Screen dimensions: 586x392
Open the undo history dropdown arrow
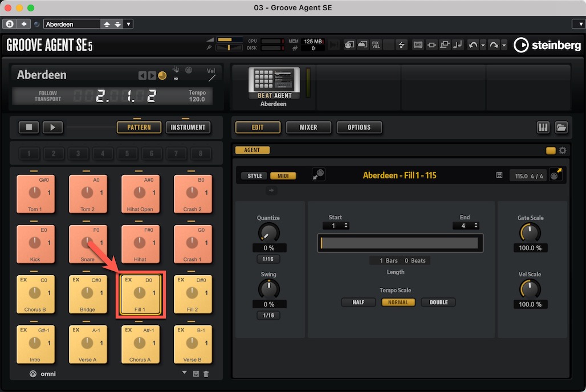(483, 46)
